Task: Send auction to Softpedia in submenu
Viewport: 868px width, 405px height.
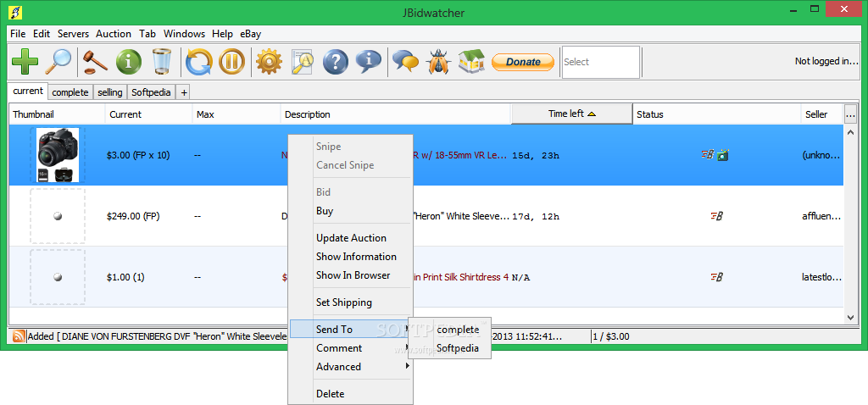Action: coord(449,348)
